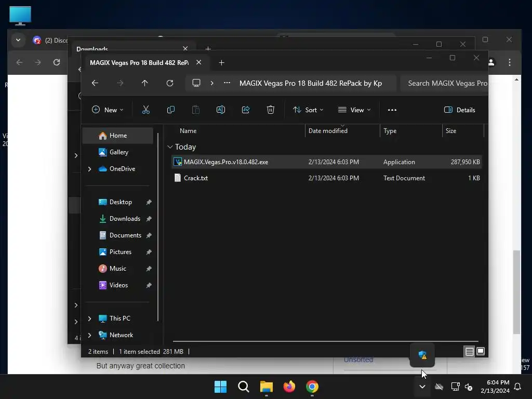This screenshot has width=532, height=399.
Task: Switch to details list view in status bar
Action: point(469,352)
